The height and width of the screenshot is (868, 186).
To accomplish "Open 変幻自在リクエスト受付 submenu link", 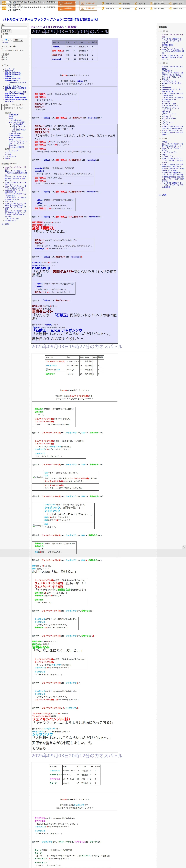I will click(x=17, y=92).
